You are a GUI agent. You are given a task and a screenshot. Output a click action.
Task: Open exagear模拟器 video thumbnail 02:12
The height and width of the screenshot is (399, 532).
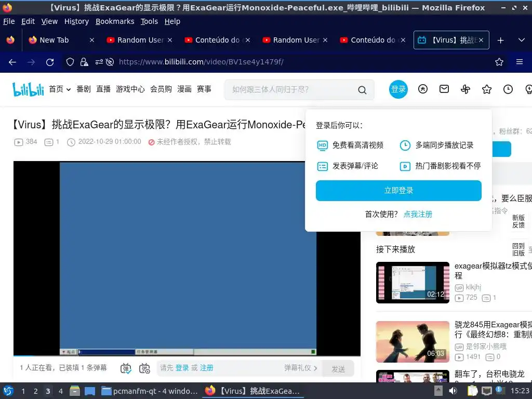413,282
